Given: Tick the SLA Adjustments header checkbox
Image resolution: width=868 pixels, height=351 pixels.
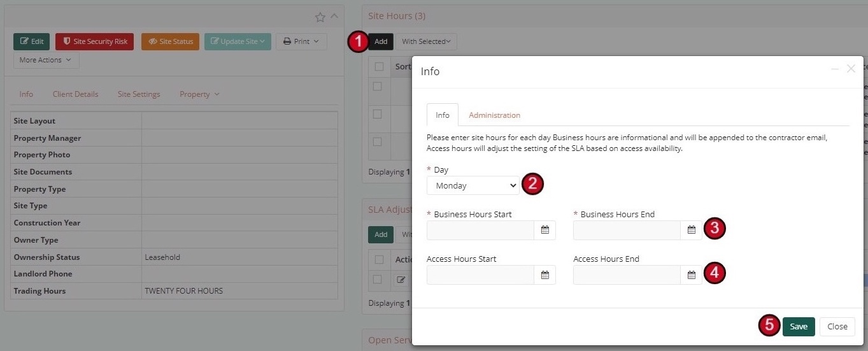Looking at the screenshot, I should point(380,259).
